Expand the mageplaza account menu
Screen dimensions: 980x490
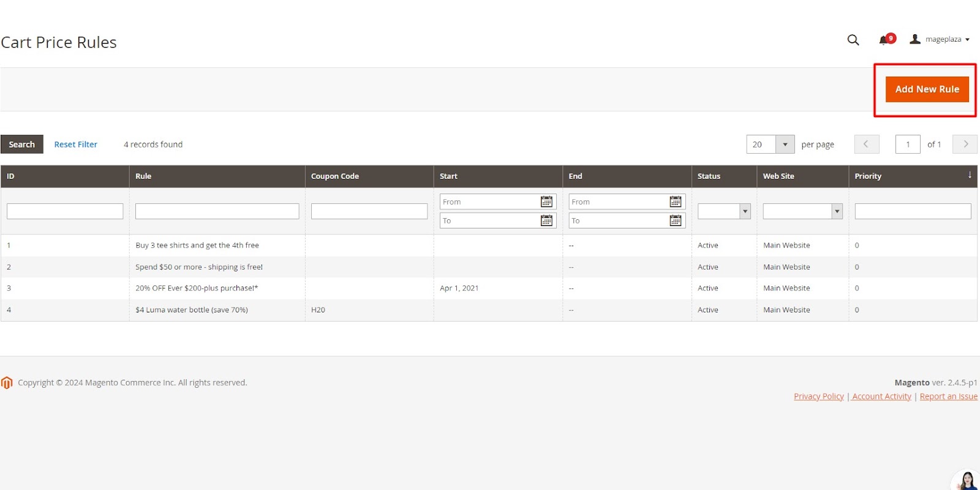(940, 39)
